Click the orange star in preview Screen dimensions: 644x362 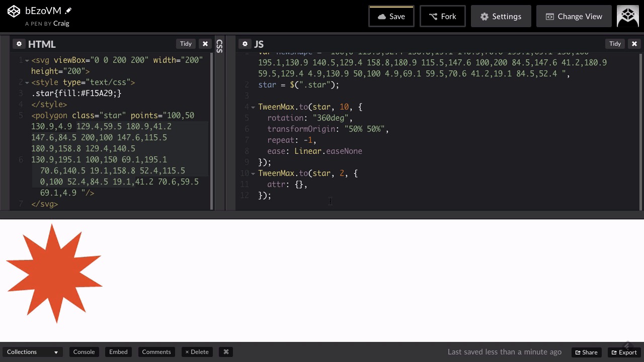(x=54, y=274)
